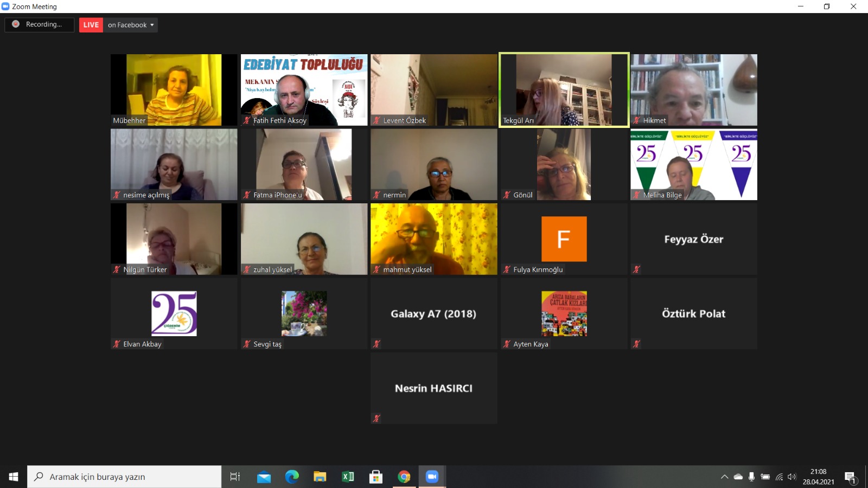Open the volume control in system tray
This screenshot has width=868, height=488.
click(792, 477)
